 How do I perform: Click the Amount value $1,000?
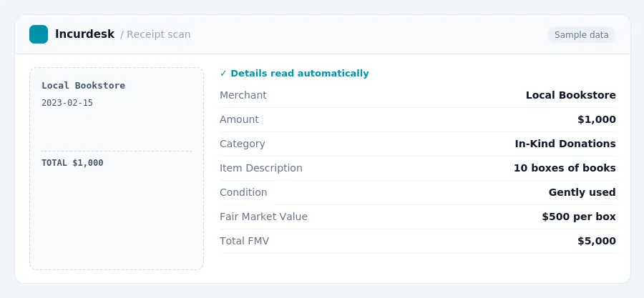coord(596,119)
